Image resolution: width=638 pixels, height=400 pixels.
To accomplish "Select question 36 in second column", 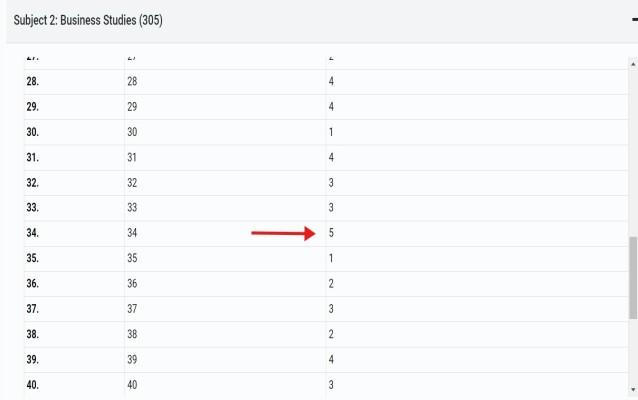I will [132, 283].
